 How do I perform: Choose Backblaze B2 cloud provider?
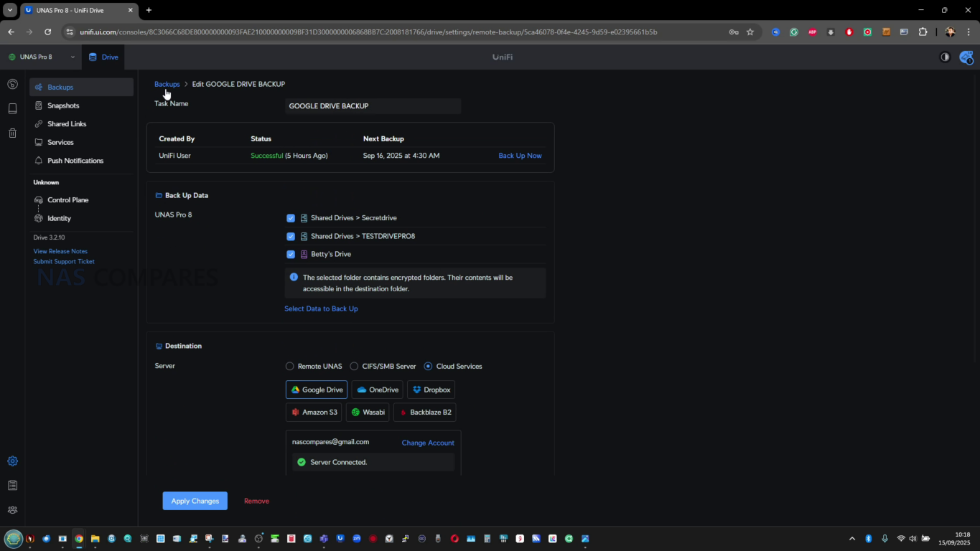tap(424, 413)
